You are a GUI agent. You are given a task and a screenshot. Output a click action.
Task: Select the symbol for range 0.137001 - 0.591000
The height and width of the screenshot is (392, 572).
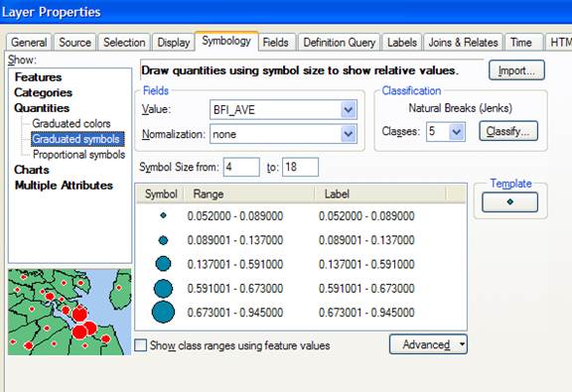pyautogui.click(x=163, y=264)
